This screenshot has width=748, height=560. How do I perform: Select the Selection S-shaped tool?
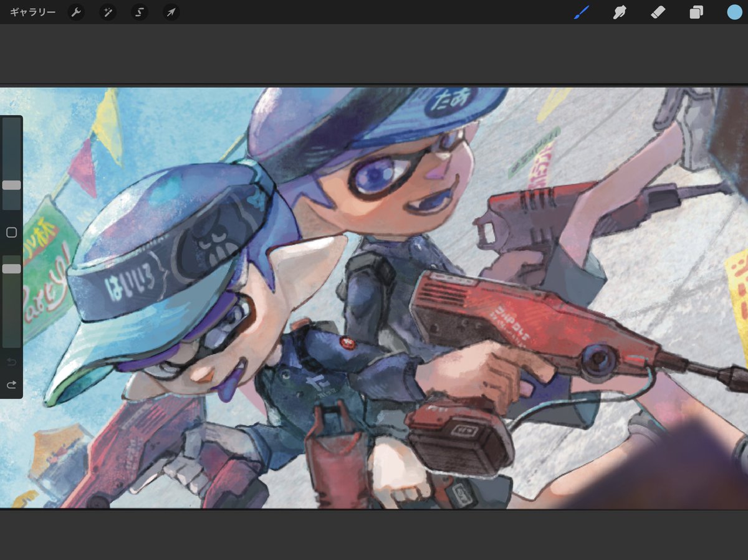point(140,12)
